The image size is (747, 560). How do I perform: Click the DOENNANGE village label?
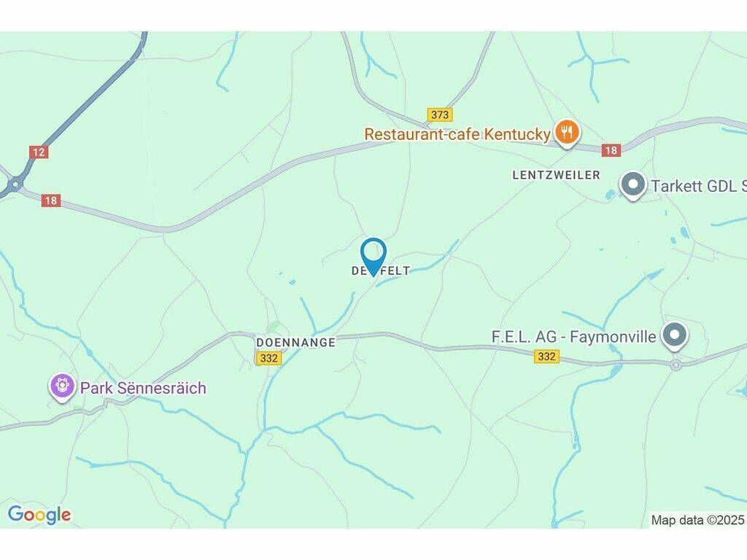pos(296,343)
